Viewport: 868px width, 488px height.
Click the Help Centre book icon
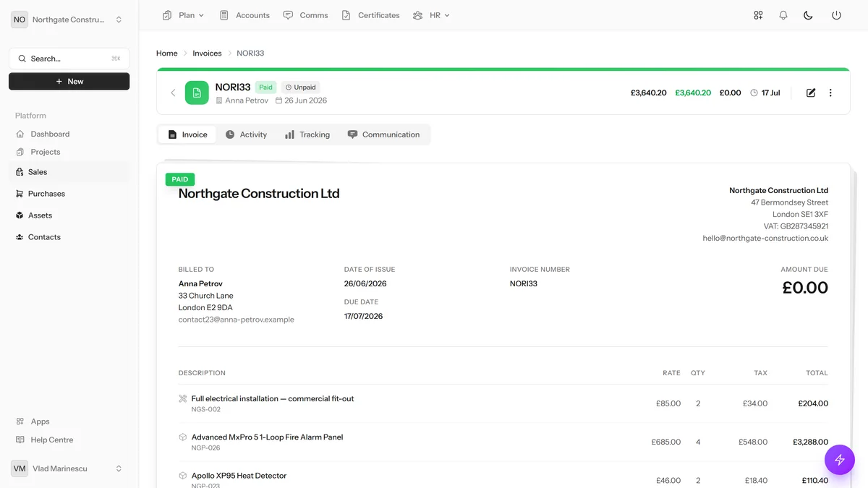click(x=20, y=440)
